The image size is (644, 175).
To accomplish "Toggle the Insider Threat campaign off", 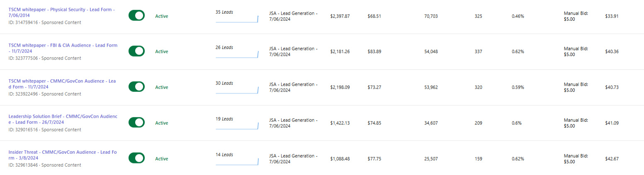I will click(136, 159).
